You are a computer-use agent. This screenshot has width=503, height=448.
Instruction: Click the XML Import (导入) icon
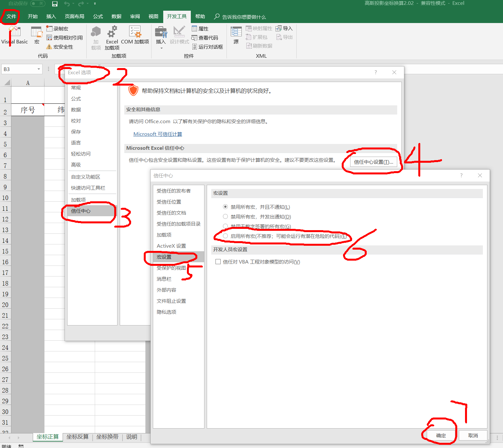[x=279, y=29]
